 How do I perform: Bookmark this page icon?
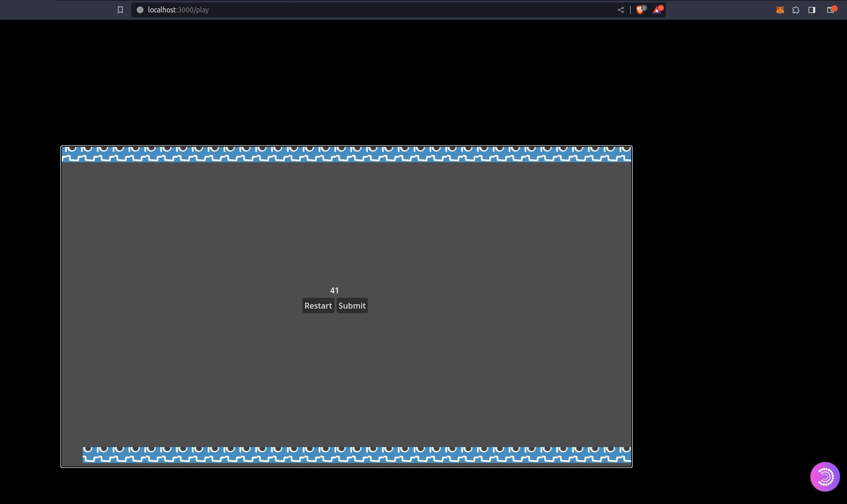tap(120, 10)
